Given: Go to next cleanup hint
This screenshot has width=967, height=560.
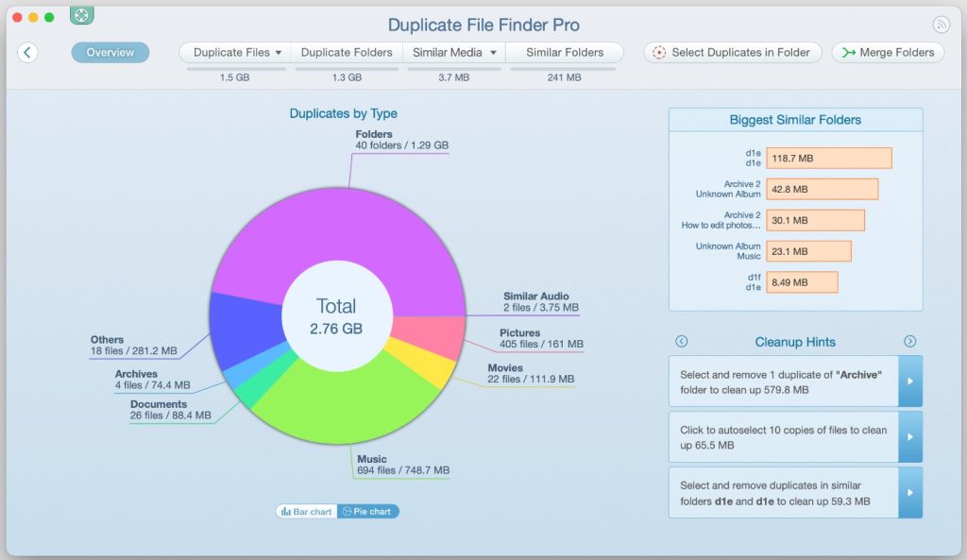Looking at the screenshot, I should [909, 341].
